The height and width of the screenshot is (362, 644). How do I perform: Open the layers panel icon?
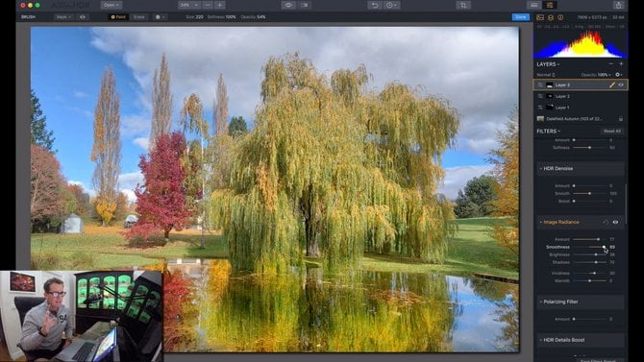point(551,17)
